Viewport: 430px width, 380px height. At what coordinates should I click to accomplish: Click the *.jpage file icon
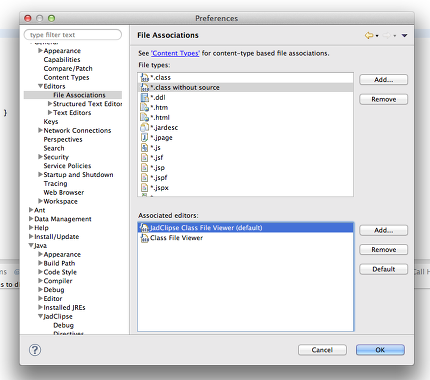click(x=144, y=138)
